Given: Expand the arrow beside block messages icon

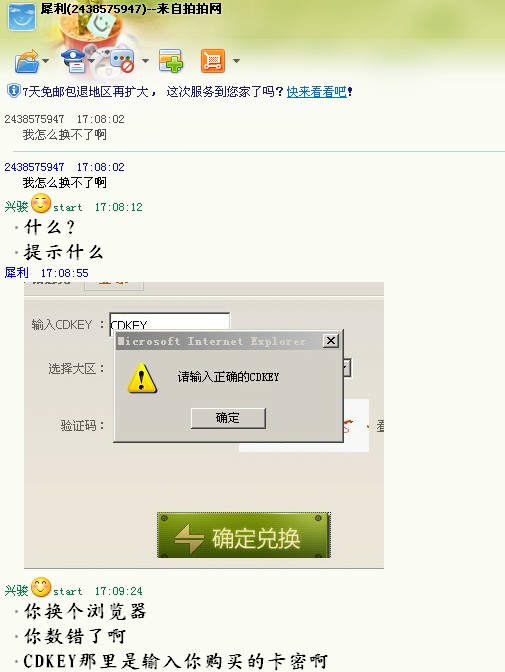Looking at the screenshot, I should point(145,61).
